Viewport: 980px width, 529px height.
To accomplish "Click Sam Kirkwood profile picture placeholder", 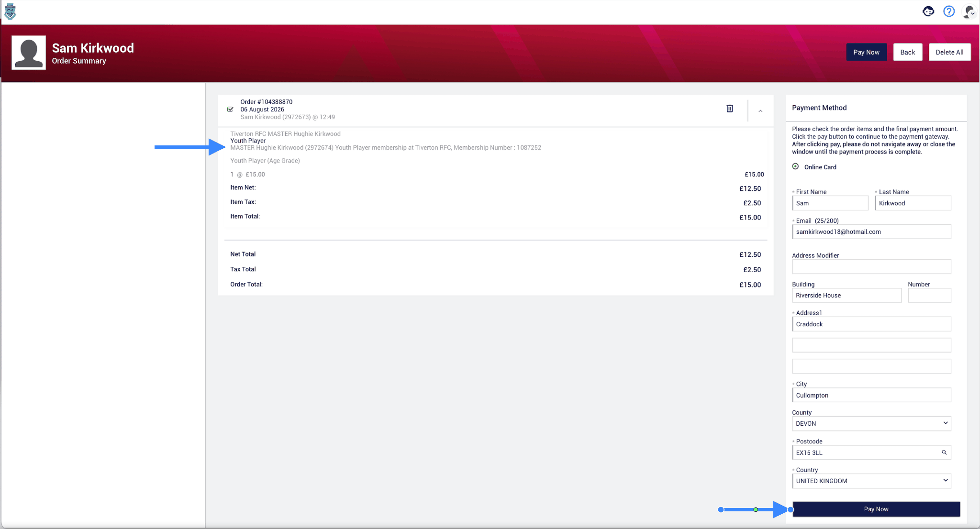I will click(29, 53).
